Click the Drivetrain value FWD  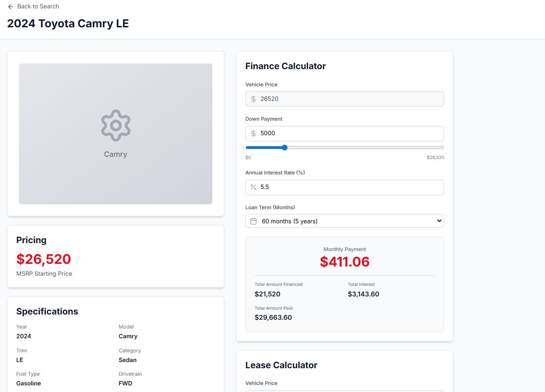click(126, 383)
